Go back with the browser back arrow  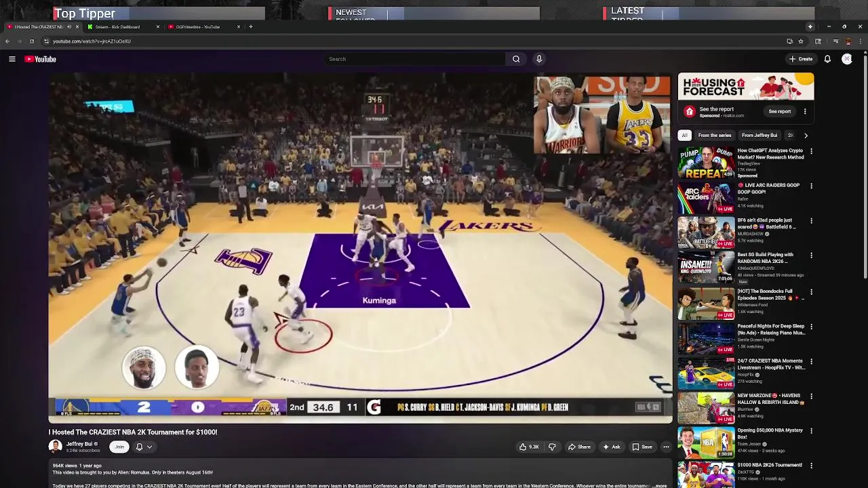click(7, 41)
